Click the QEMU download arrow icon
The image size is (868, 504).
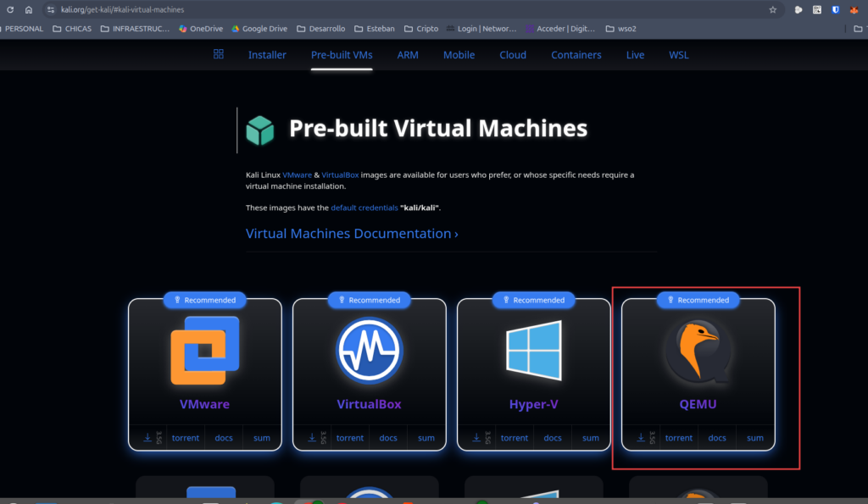641,438
